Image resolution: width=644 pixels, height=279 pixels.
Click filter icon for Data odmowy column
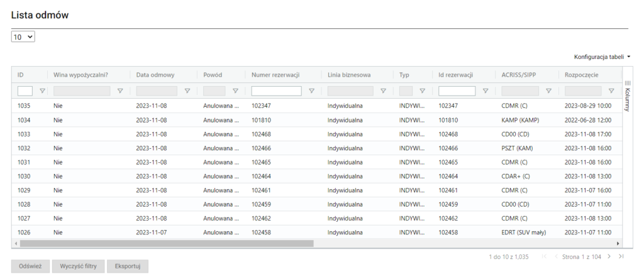coord(187,91)
